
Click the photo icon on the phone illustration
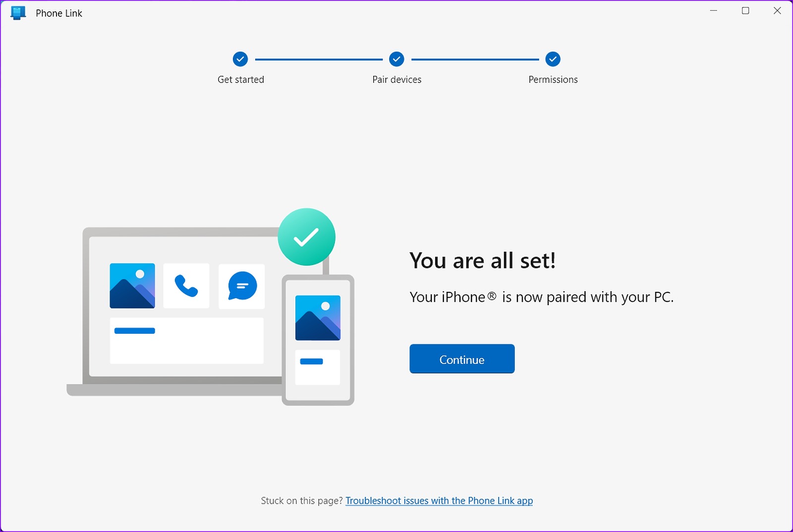tap(318, 318)
